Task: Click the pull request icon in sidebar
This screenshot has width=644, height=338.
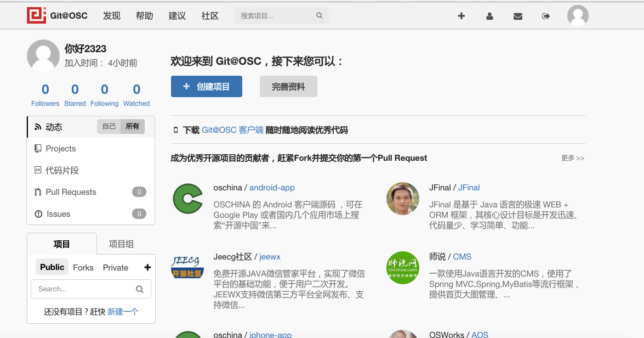Action: point(38,192)
